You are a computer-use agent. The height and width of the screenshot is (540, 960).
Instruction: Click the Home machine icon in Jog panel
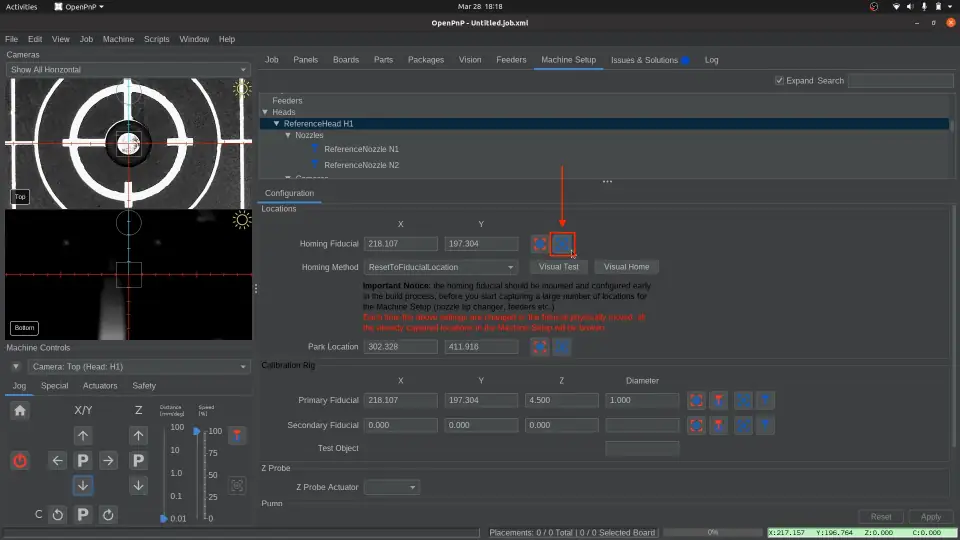coord(20,410)
